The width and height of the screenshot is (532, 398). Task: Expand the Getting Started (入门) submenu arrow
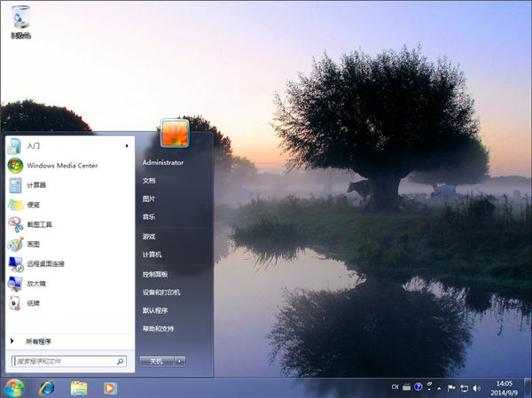click(127, 145)
